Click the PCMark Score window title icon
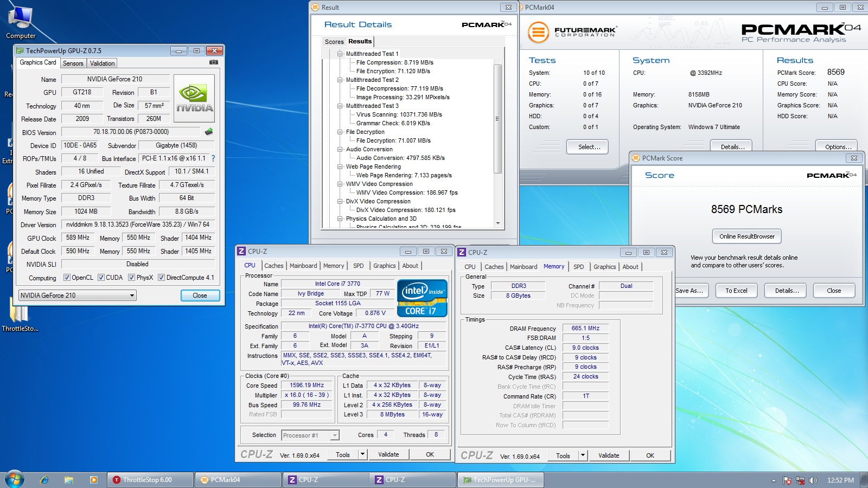The height and width of the screenshot is (488, 868). tap(636, 158)
